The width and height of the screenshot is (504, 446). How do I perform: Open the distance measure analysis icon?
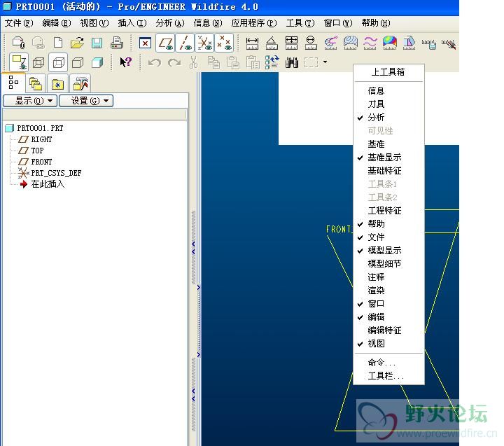click(x=252, y=43)
